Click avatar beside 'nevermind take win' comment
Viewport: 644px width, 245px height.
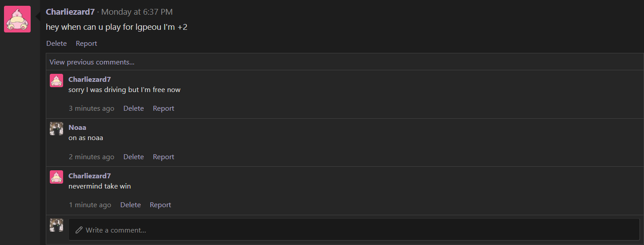coord(56,177)
